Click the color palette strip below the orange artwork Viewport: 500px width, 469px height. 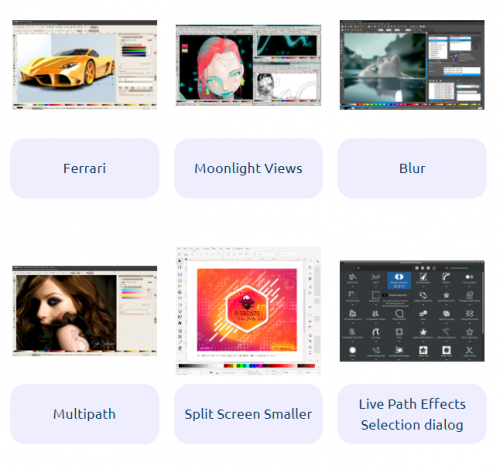(x=247, y=366)
